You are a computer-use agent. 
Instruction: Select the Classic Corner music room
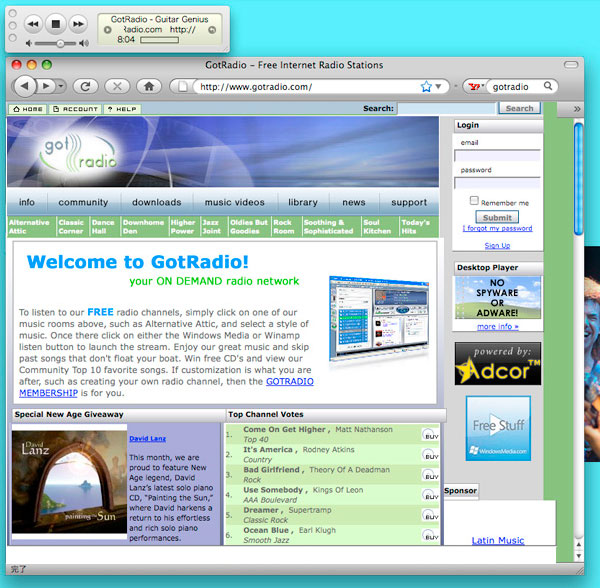(71, 226)
